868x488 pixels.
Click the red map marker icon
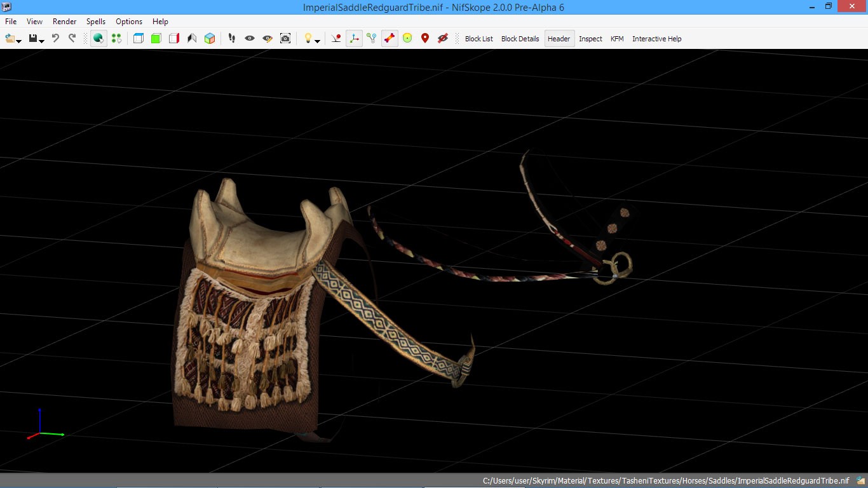tap(425, 39)
